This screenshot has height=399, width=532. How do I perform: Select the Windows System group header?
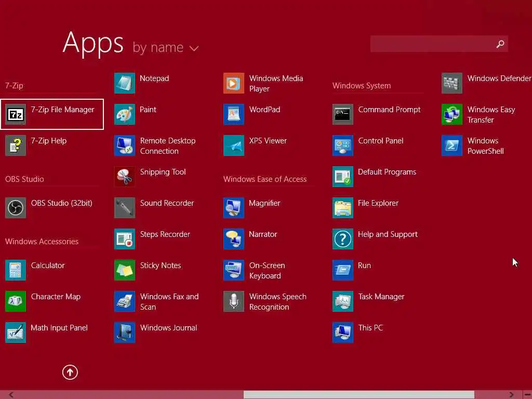pos(362,86)
